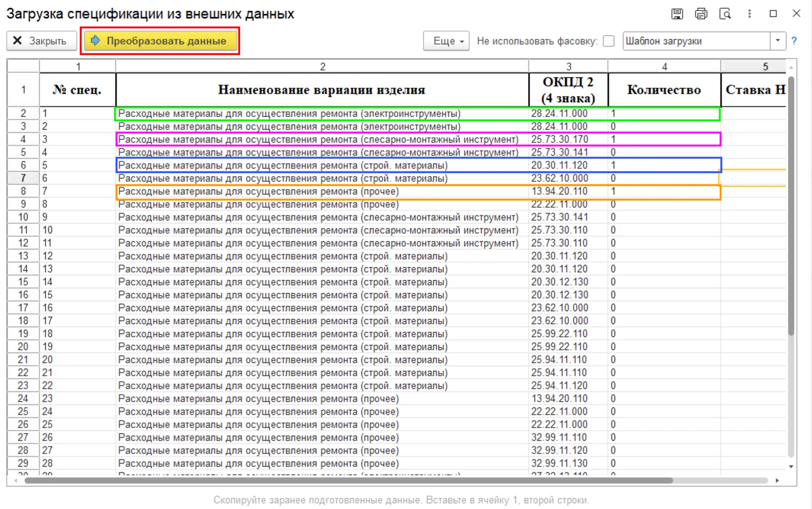Click Преобразовать данные button

coord(160,41)
